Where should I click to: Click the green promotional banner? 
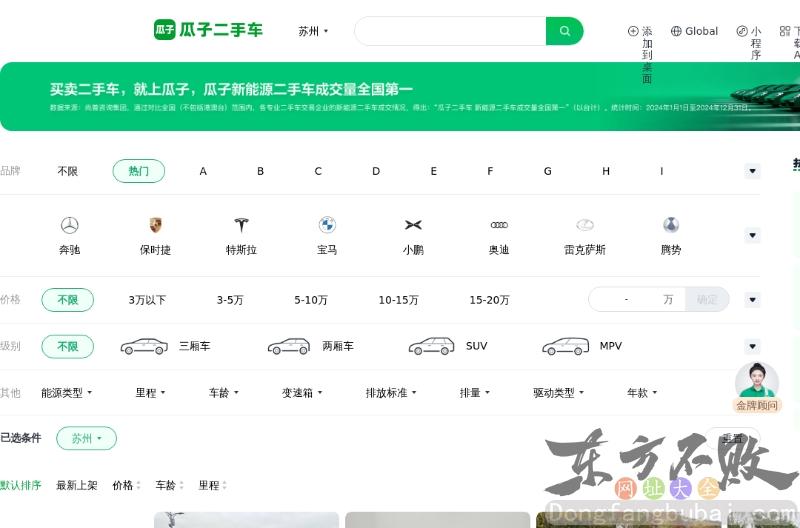(x=400, y=96)
